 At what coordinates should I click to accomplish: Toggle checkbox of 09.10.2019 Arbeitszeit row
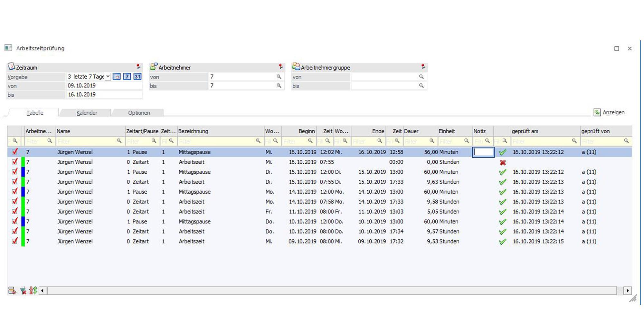[x=14, y=241]
